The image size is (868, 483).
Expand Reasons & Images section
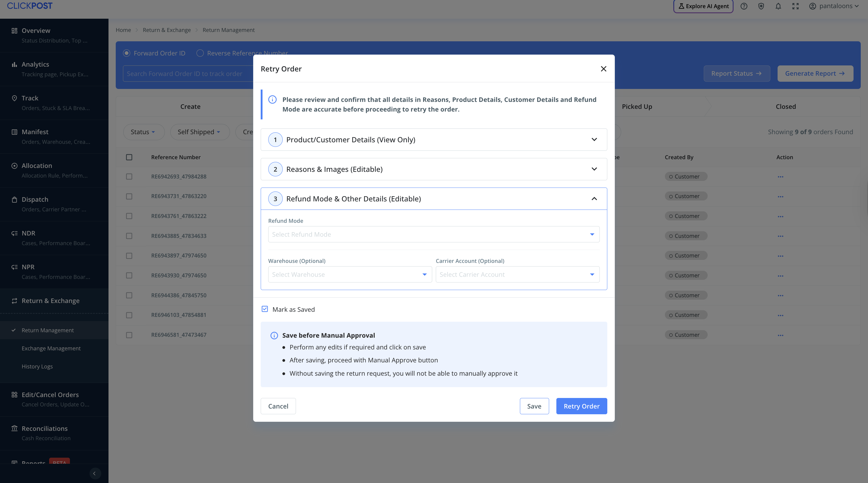(433, 169)
